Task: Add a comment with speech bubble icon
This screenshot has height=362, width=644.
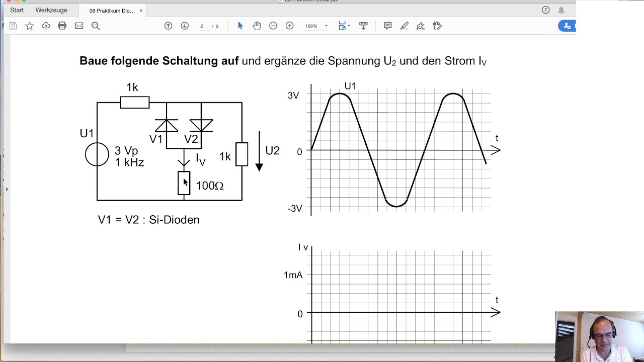Action: click(387, 26)
